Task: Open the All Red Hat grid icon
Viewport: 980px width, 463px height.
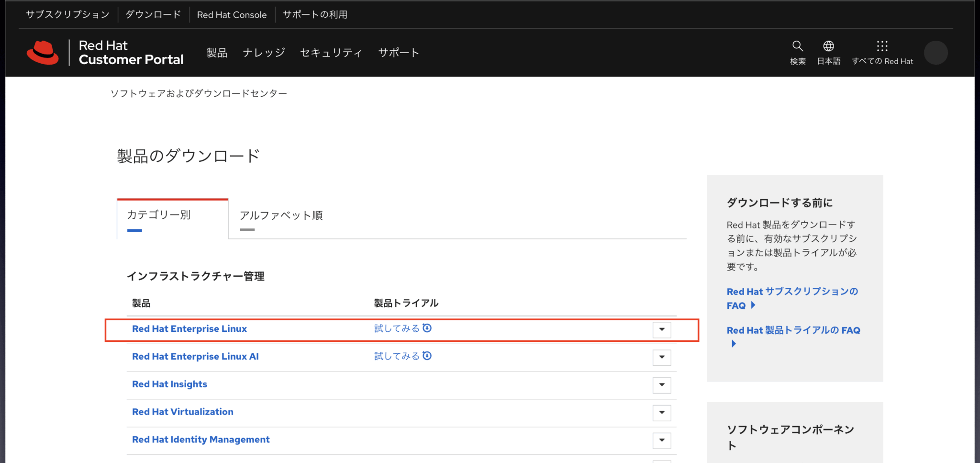Action: coord(882,46)
